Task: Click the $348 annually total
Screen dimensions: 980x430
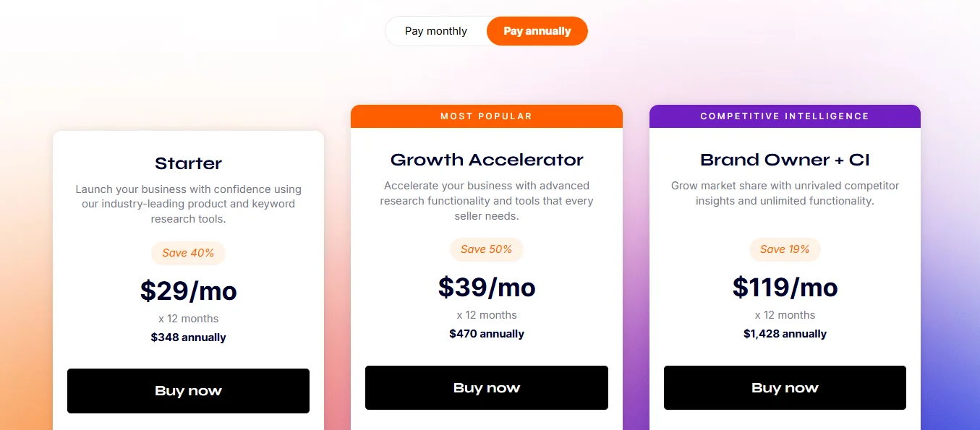Action: click(188, 337)
